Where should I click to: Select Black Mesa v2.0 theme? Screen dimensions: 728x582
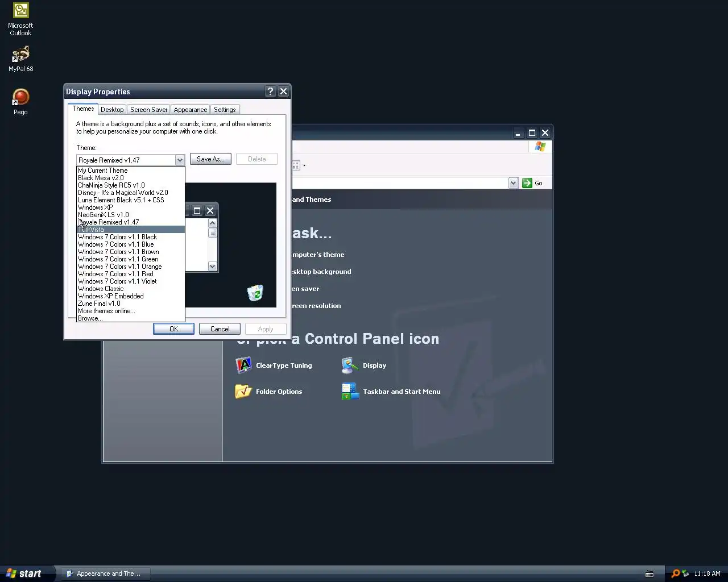point(131,178)
